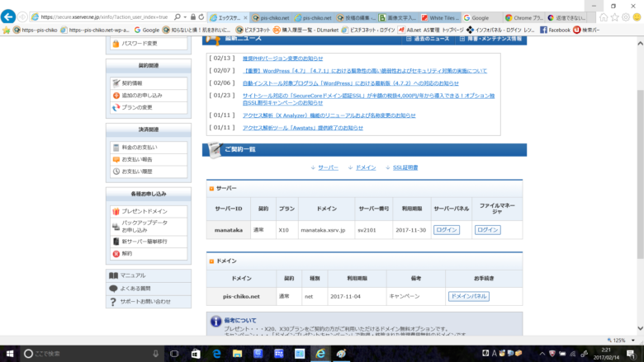The image size is (644, 362).
Task: Open Microsoft Store from the taskbar
Action: pyautogui.click(x=196, y=354)
